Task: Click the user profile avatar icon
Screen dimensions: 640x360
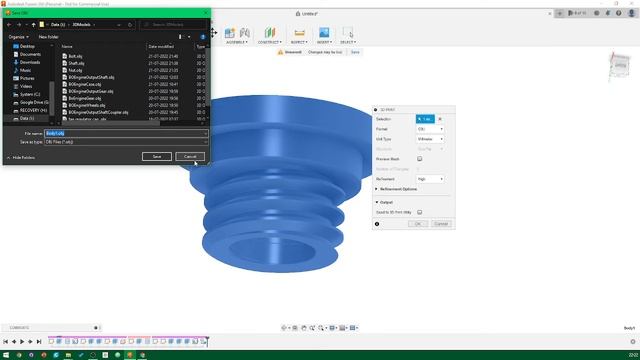Action: coord(631,13)
